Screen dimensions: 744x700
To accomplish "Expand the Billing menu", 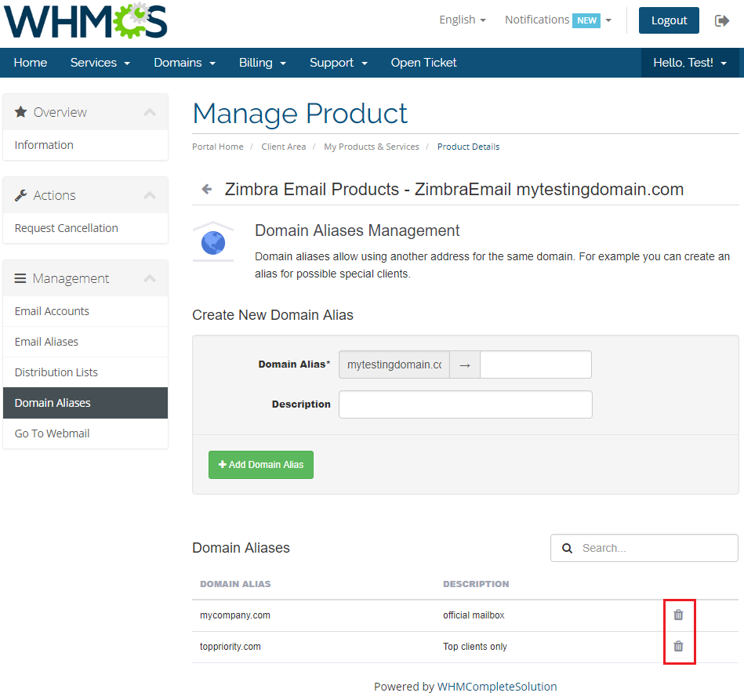I will tap(263, 63).
